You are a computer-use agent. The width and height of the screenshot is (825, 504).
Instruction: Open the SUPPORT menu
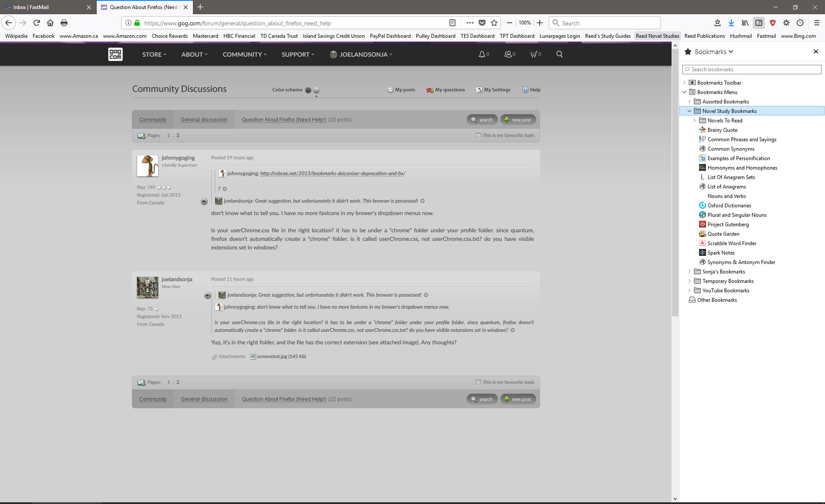(x=298, y=54)
